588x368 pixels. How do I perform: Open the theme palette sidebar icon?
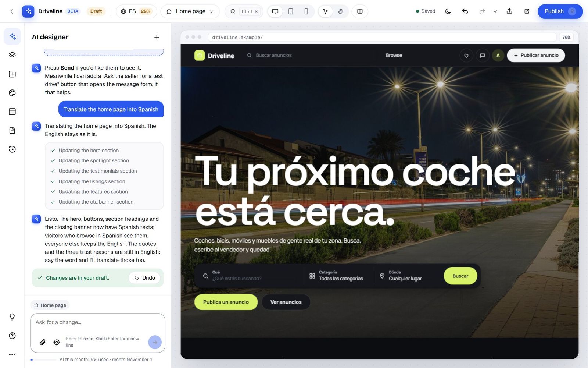point(12,93)
